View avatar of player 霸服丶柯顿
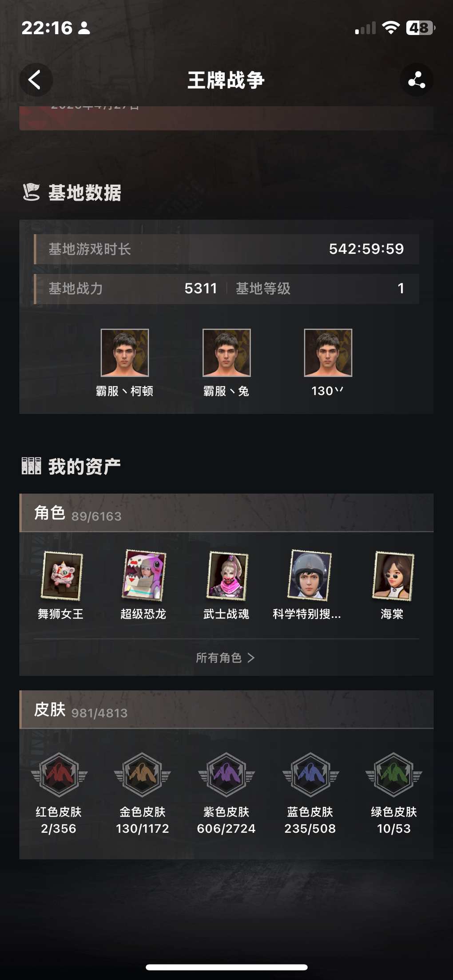Viewport: 453px width, 980px height. pyautogui.click(x=125, y=353)
